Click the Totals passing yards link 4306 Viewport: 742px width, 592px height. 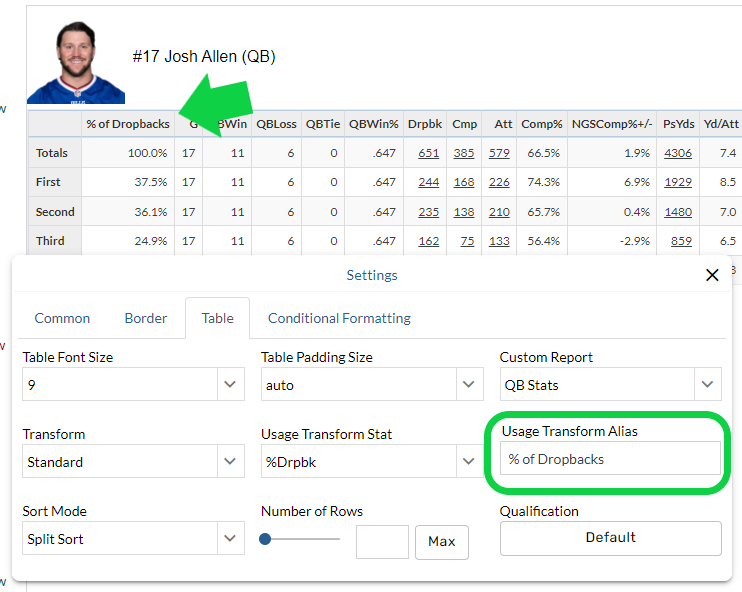(x=677, y=153)
